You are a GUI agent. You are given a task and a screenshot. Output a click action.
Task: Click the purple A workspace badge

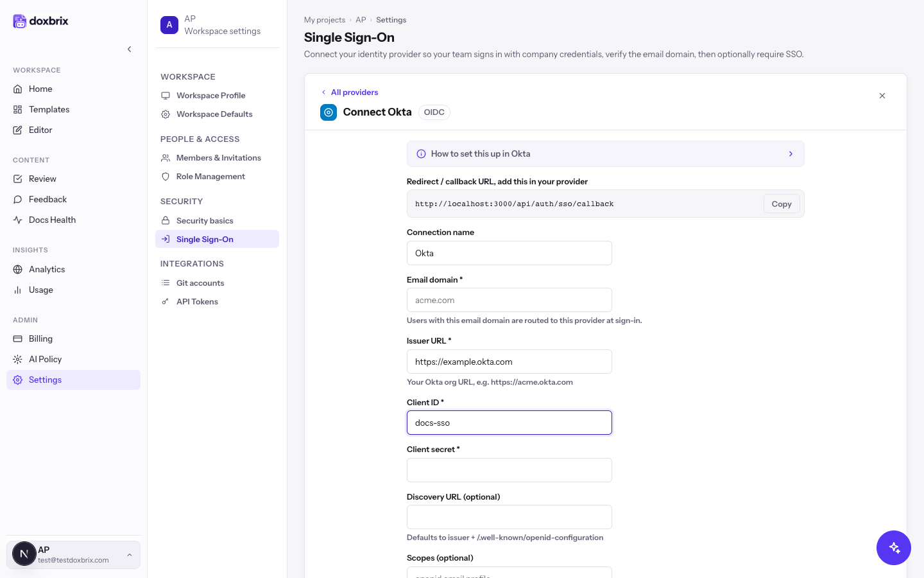pyautogui.click(x=169, y=25)
